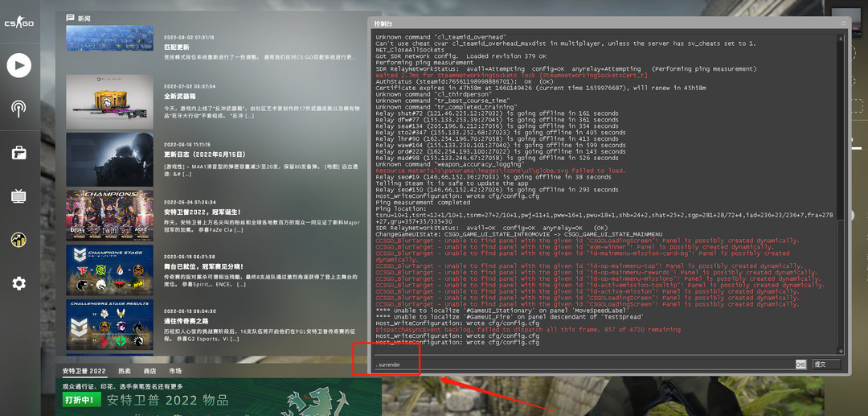Open the 舞台已就位，冠军赛见分晓! headline
Screen dimensions: 868x416
[203, 266]
